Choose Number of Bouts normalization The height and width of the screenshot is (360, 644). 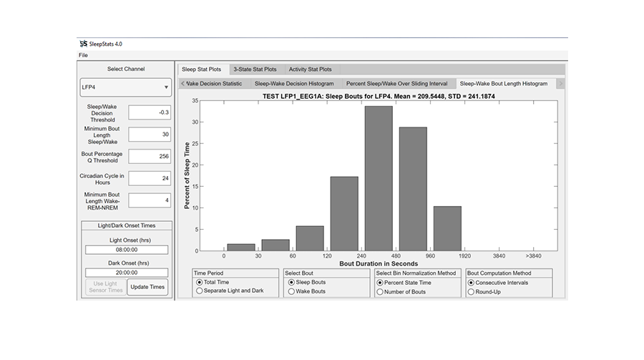[x=380, y=291]
